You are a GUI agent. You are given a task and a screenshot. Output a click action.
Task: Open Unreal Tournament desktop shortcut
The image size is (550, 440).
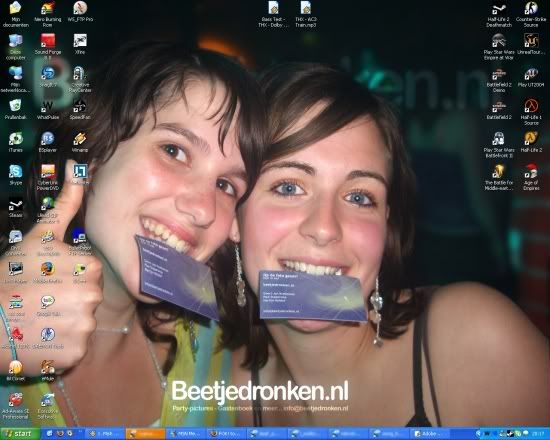[x=531, y=44]
